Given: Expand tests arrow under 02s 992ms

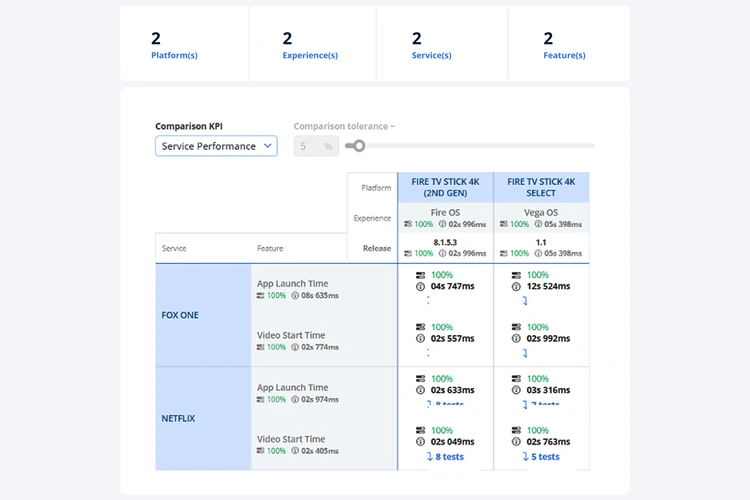Looking at the screenshot, I should pyautogui.click(x=525, y=353).
